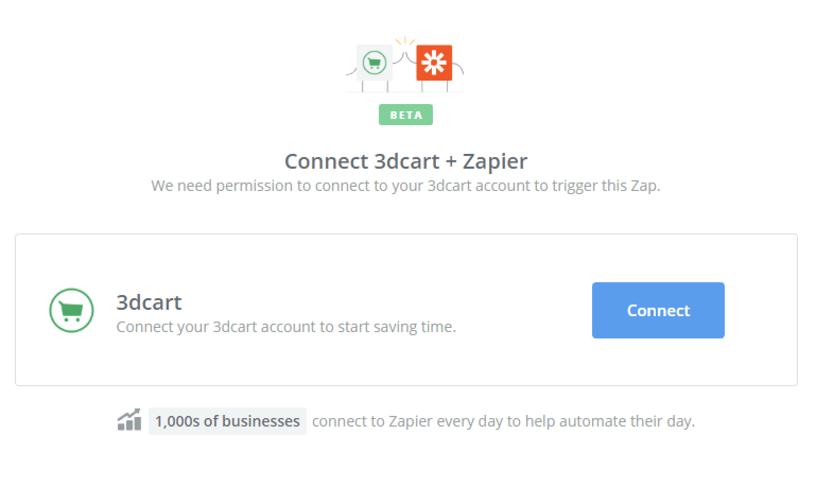Click the ground line under the logo characters
Viewport: 816px width, 504px height.
pos(406,92)
